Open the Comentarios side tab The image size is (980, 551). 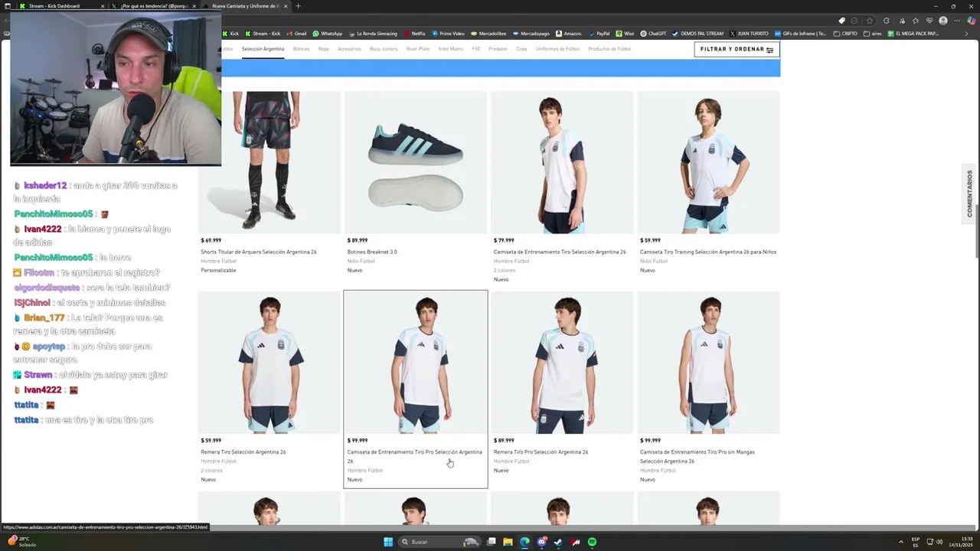click(x=969, y=194)
